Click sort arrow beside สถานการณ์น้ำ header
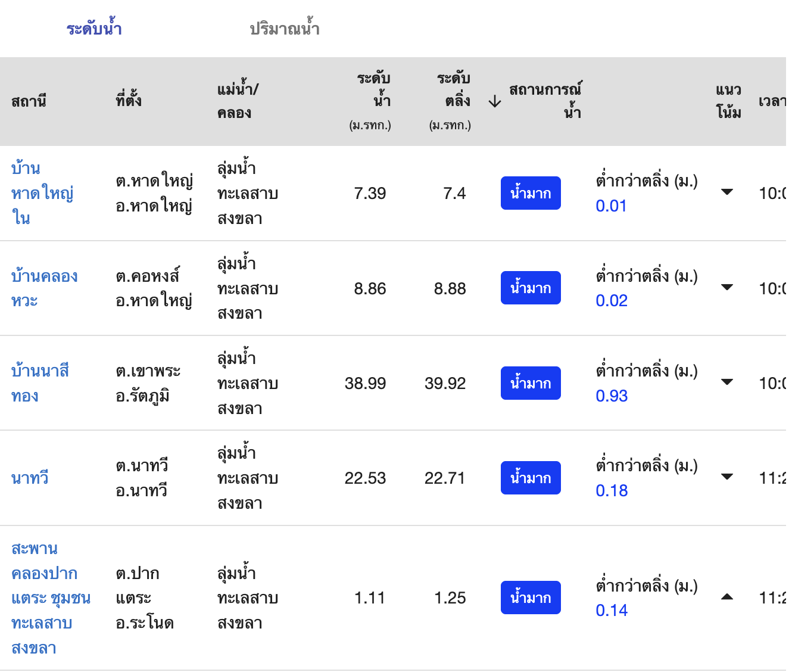 tap(494, 102)
